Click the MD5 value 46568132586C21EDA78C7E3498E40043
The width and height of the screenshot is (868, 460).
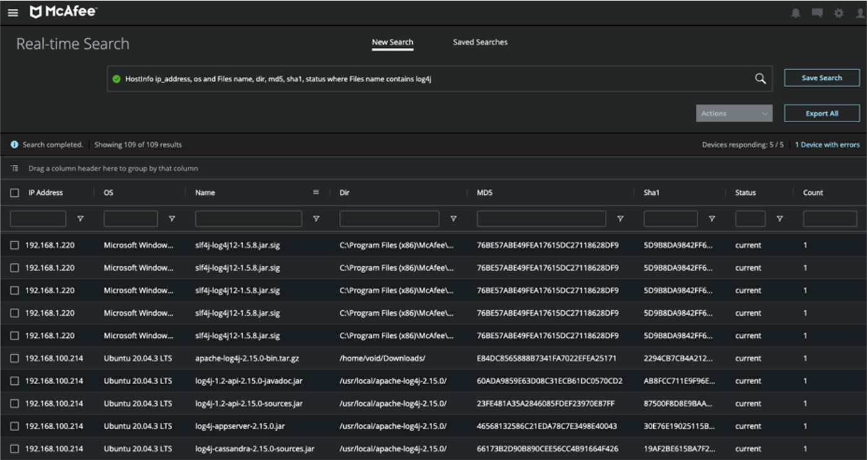[x=547, y=426]
